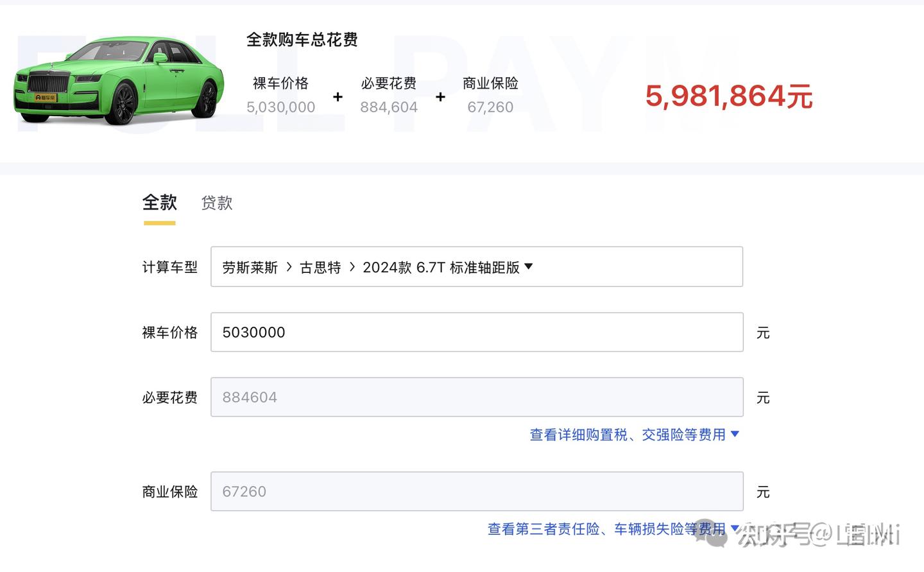The image size is (924, 572).
Task: Click the 元 unit label beside bare price
Action: click(x=762, y=333)
